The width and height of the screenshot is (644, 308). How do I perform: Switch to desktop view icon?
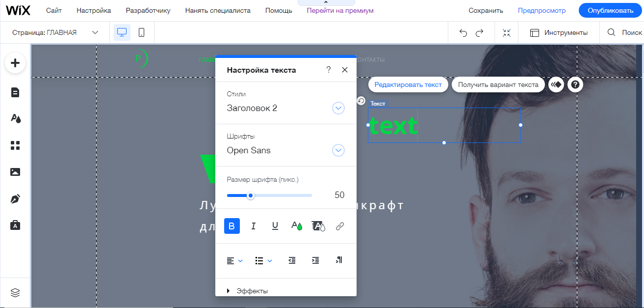click(x=122, y=32)
